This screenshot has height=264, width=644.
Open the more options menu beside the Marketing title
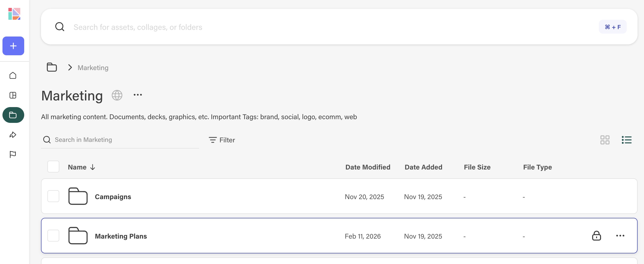[x=138, y=95]
